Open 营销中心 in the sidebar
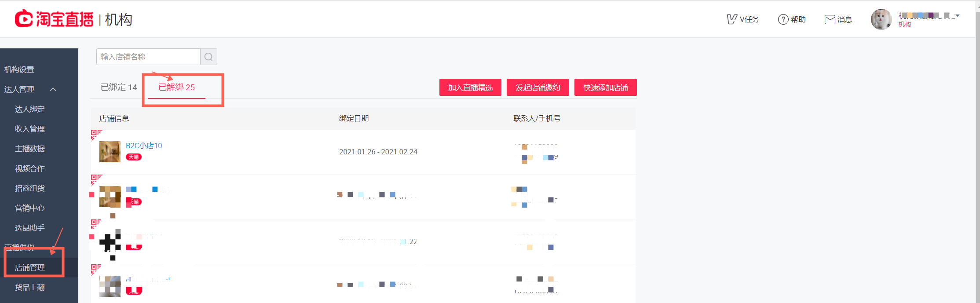 [x=30, y=208]
